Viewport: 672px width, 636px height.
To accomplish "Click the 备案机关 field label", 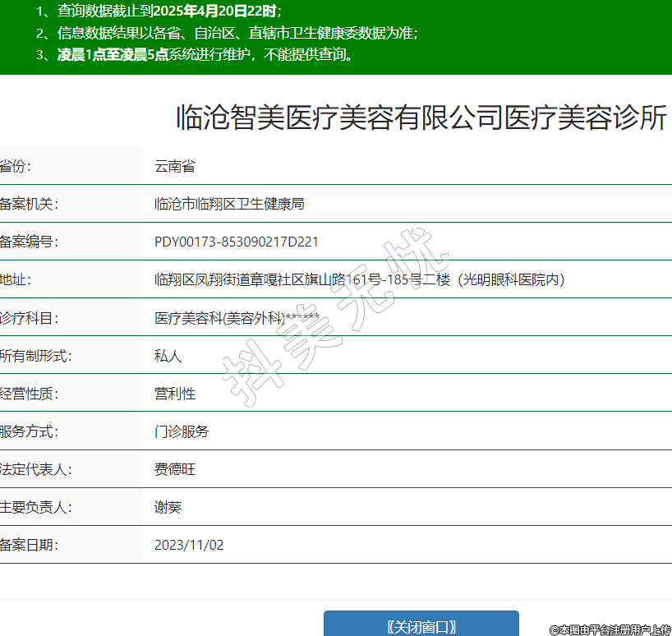I will coord(29,204).
